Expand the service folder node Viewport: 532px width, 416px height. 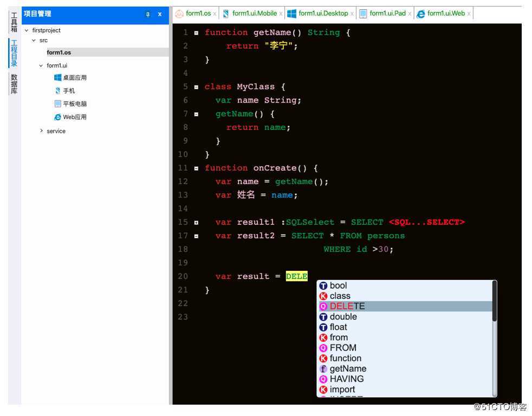point(41,131)
